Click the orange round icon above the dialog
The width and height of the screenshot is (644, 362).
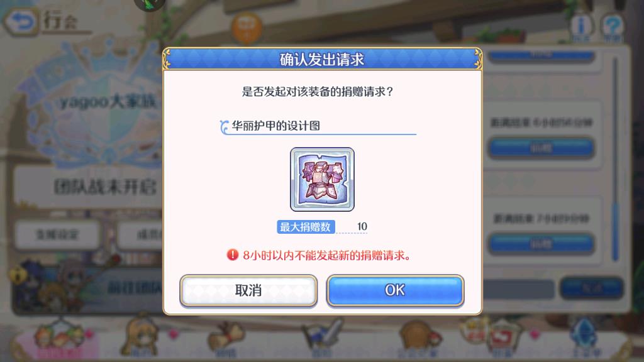(x=247, y=28)
